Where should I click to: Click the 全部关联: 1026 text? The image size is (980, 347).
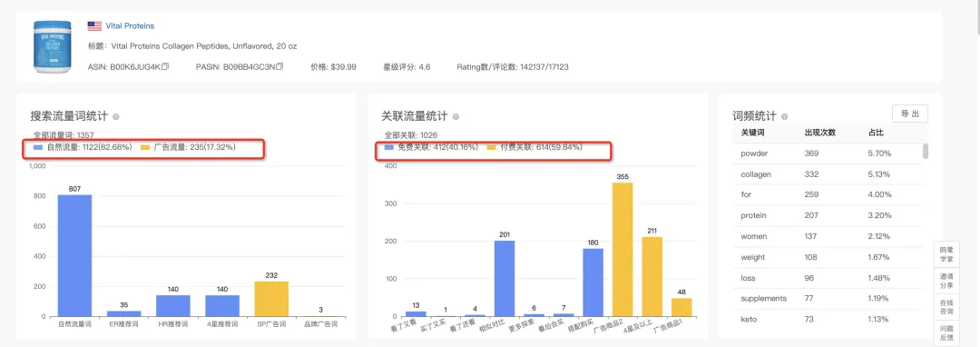click(x=411, y=134)
